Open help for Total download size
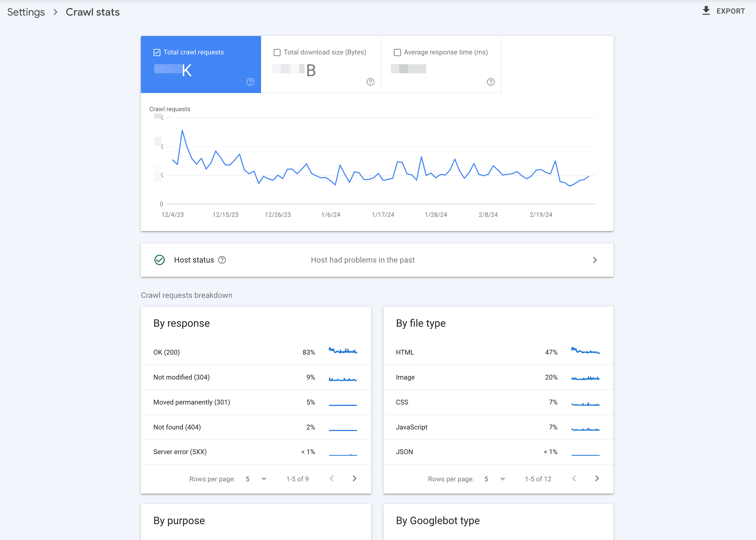The image size is (756, 540). coord(370,82)
